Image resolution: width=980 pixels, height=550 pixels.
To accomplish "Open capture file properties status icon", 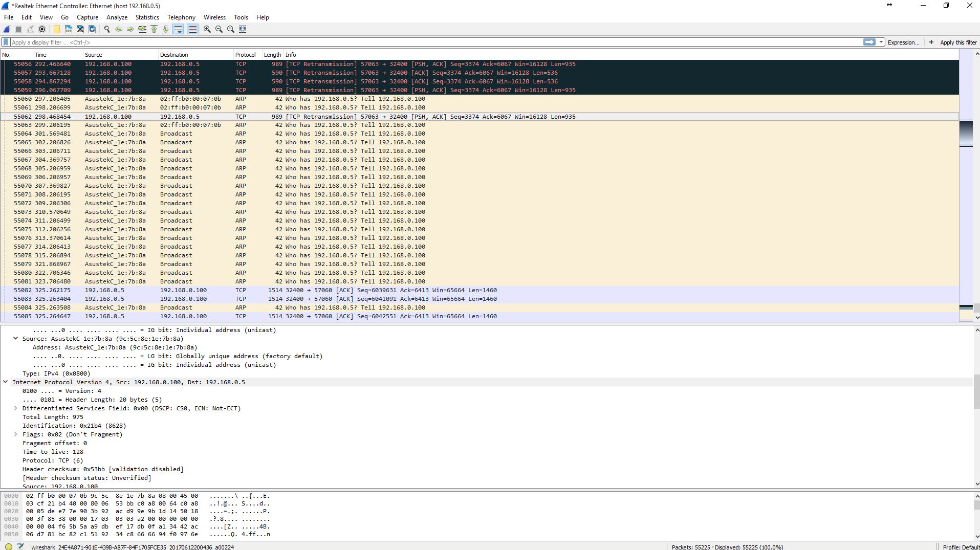I will tap(20, 546).
